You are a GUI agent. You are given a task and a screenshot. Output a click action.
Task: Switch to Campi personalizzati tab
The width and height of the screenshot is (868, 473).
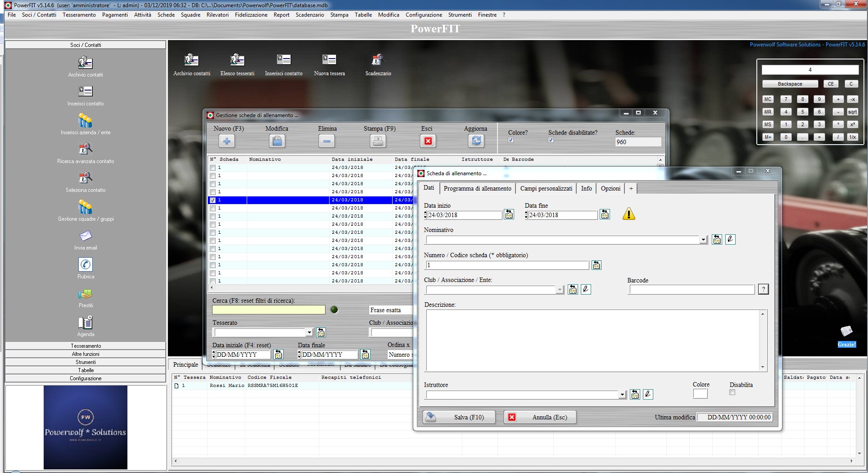pos(546,188)
